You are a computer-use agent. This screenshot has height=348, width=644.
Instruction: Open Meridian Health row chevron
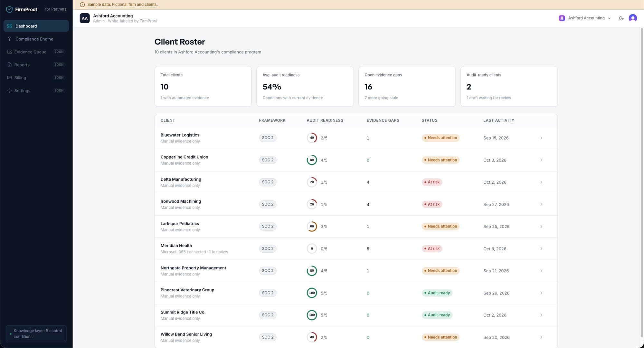[x=541, y=249]
